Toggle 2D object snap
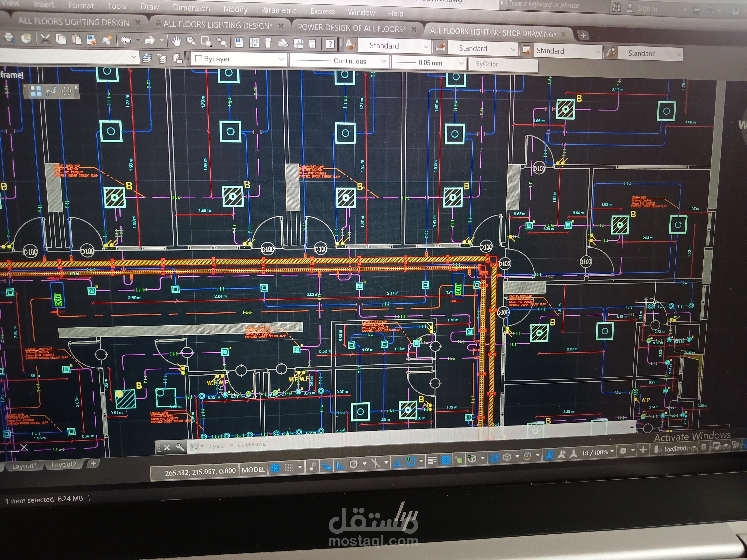Screen dimensions: 747x560 (x=411, y=462)
